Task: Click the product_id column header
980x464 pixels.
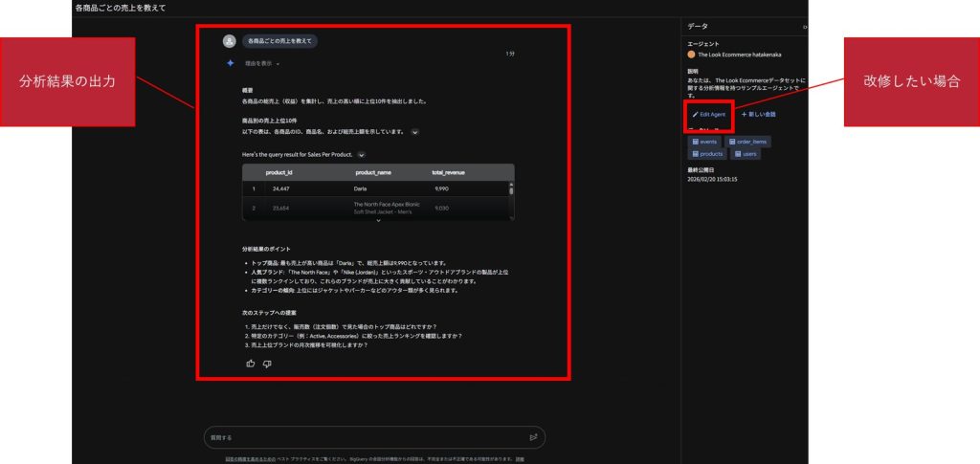Action: pos(278,172)
